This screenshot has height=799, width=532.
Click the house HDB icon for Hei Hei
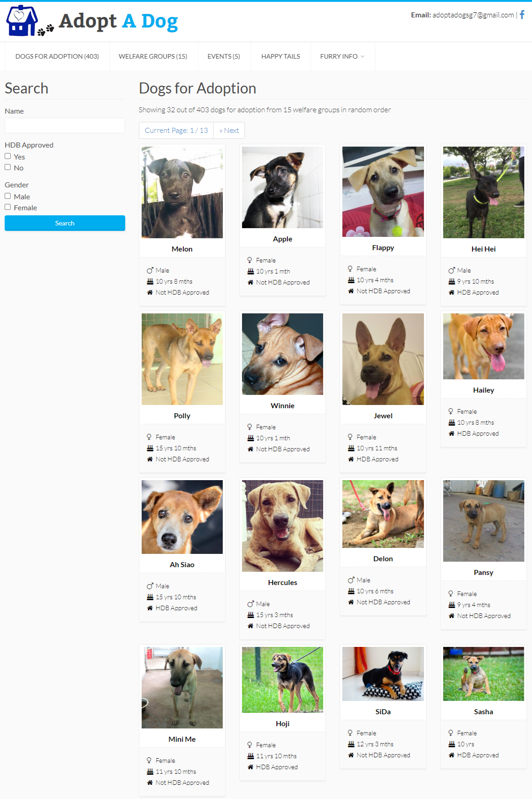click(x=451, y=292)
